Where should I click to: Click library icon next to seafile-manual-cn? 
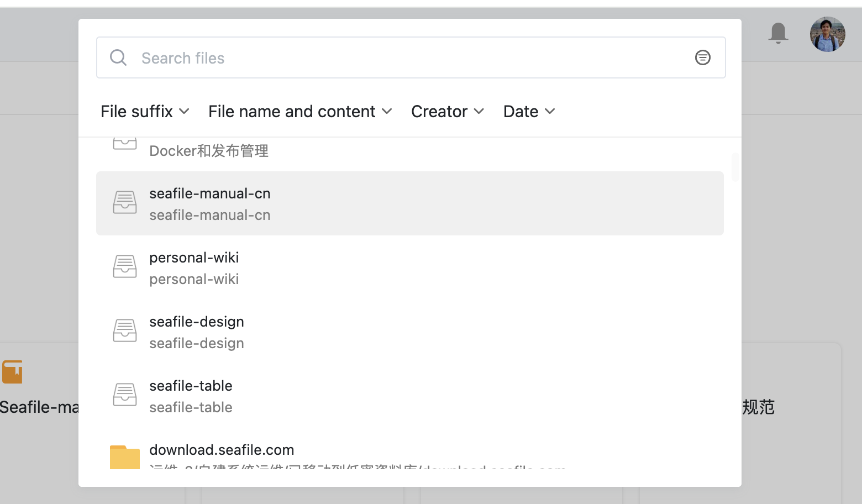[125, 203]
